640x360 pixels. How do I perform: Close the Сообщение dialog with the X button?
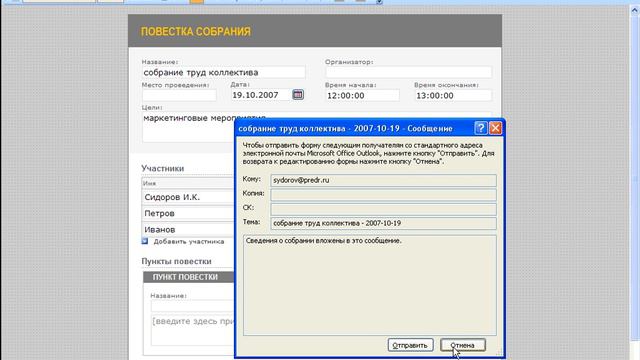coord(496,128)
